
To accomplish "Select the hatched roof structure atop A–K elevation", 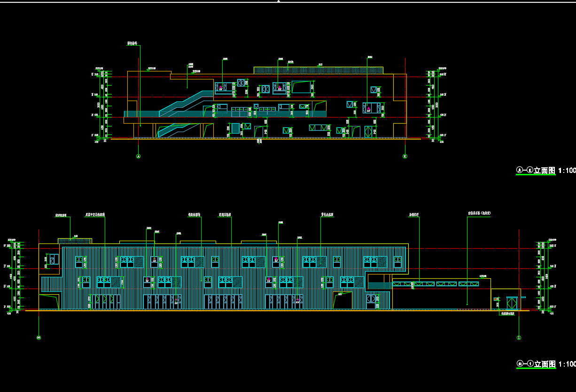I will pos(319,70).
